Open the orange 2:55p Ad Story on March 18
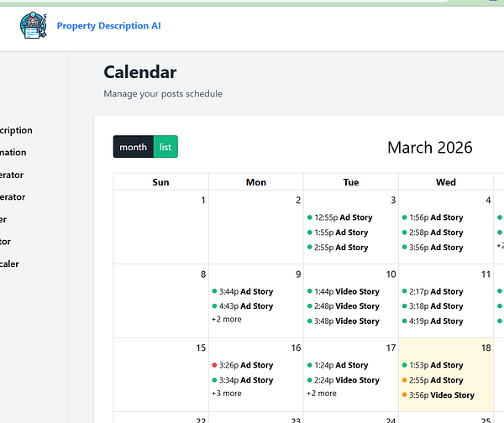504x423 pixels. point(433,380)
